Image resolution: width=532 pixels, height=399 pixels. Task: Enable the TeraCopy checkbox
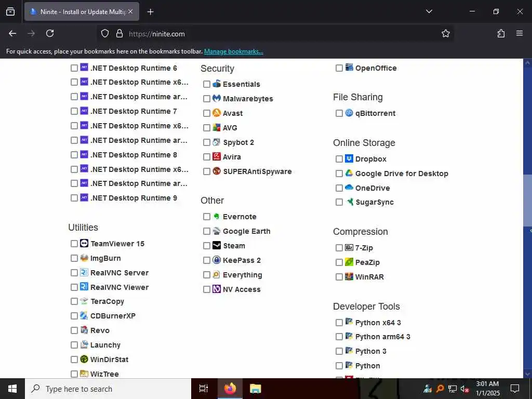[x=74, y=301]
